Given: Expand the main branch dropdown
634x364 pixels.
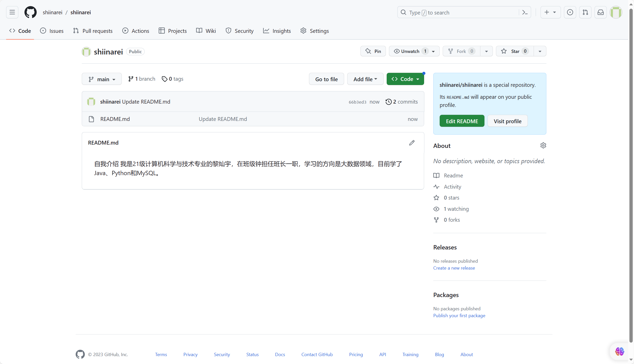Looking at the screenshot, I should tap(102, 79).
